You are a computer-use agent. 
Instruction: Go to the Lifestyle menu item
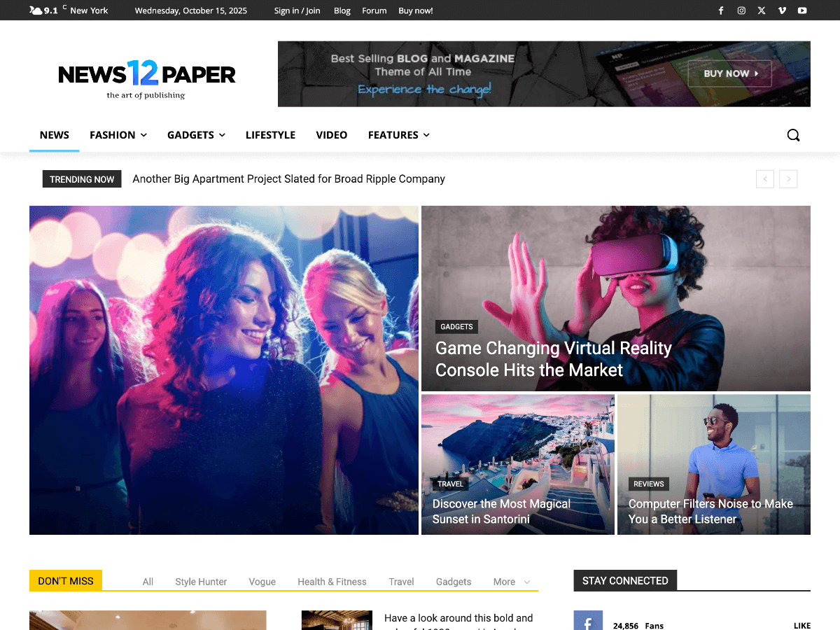(270, 135)
